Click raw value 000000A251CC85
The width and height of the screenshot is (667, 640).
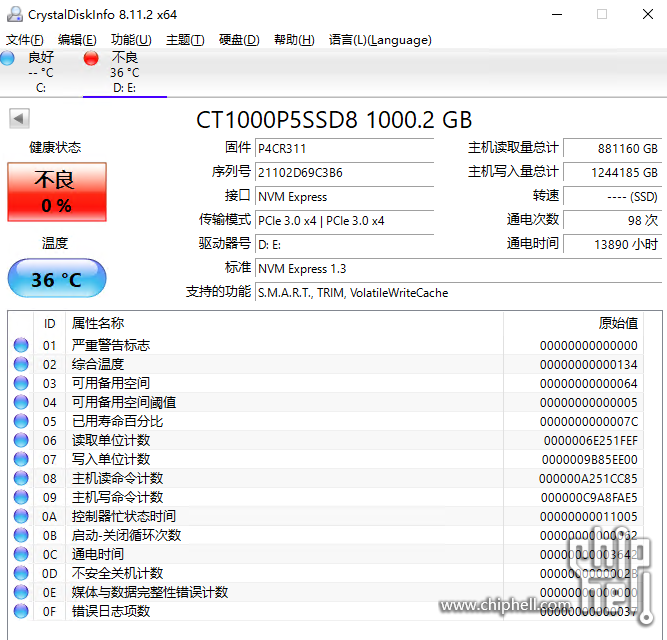click(x=588, y=478)
